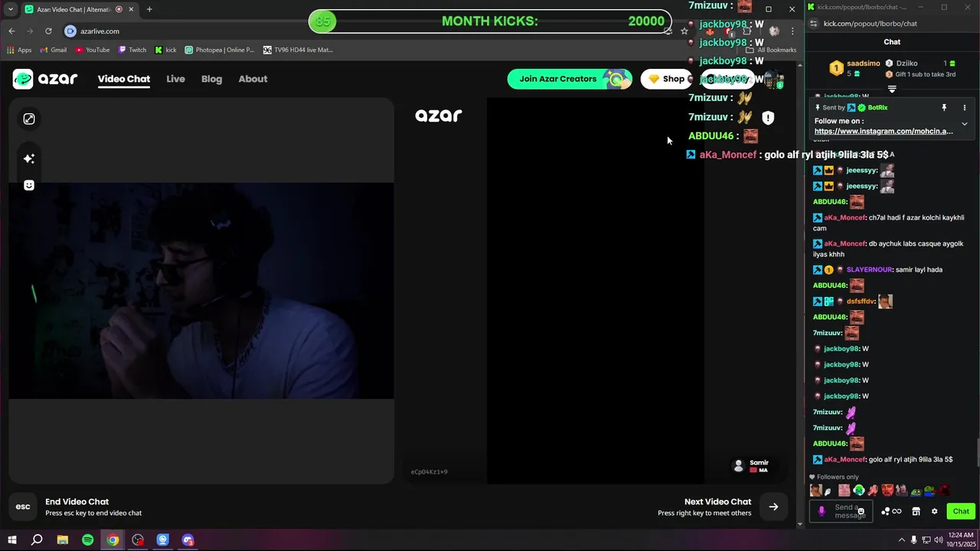Open the kick bookmark
This screenshot has width=980, height=551.
tap(165, 50)
